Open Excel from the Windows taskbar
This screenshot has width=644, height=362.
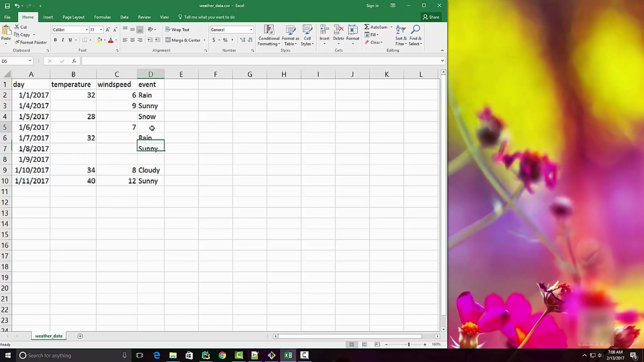[x=288, y=355]
